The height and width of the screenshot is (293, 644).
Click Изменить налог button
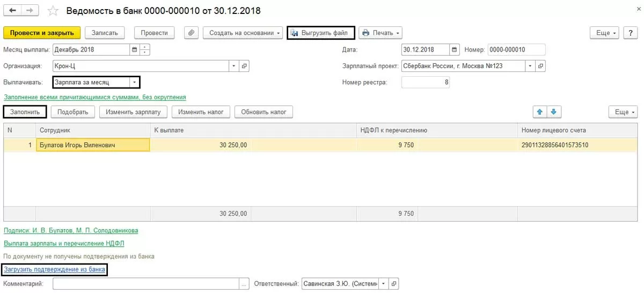[x=201, y=112]
